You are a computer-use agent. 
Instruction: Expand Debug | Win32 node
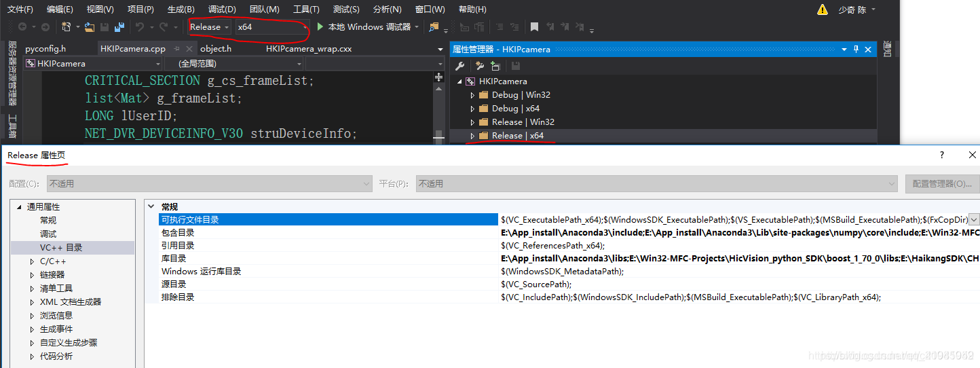[473, 95]
